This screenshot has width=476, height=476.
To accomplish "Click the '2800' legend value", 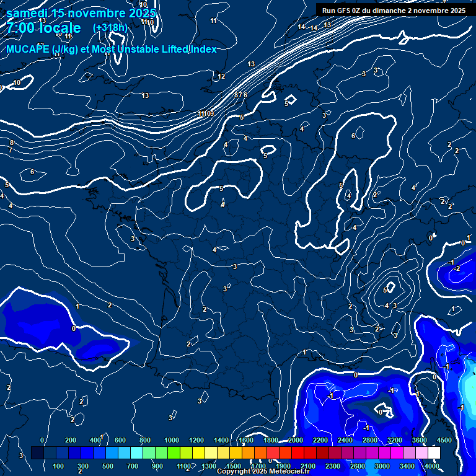I will (370, 440).
